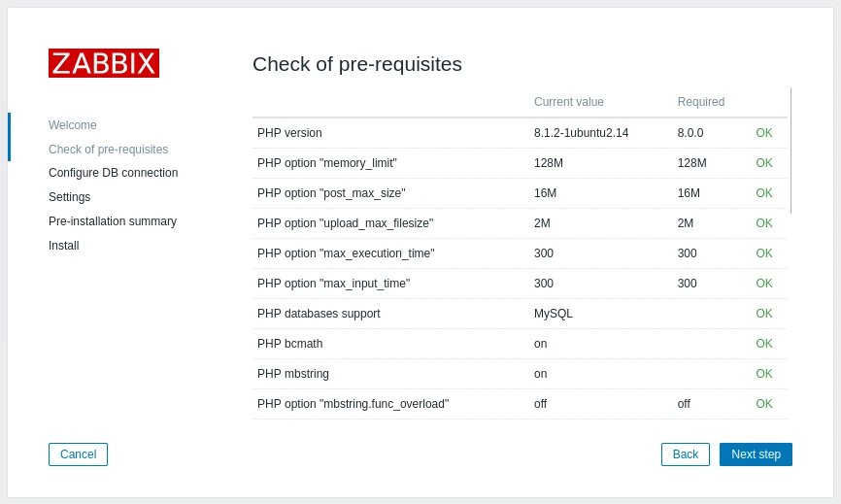
Task: Click mbstring.func_overload required value off
Action: (x=684, y=404)
